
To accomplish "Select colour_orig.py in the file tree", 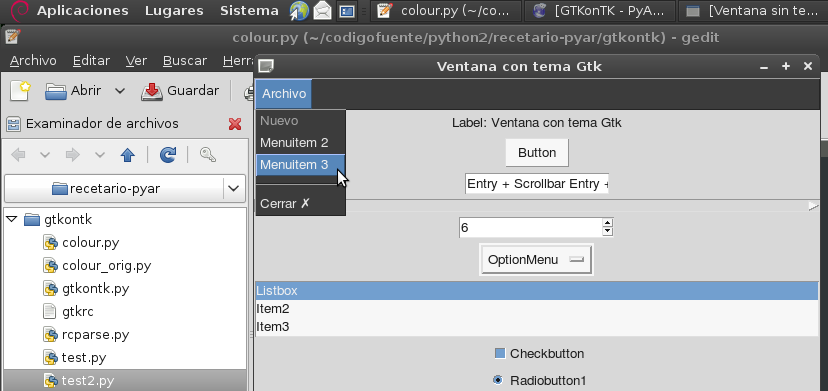I will tap(106, 266).
